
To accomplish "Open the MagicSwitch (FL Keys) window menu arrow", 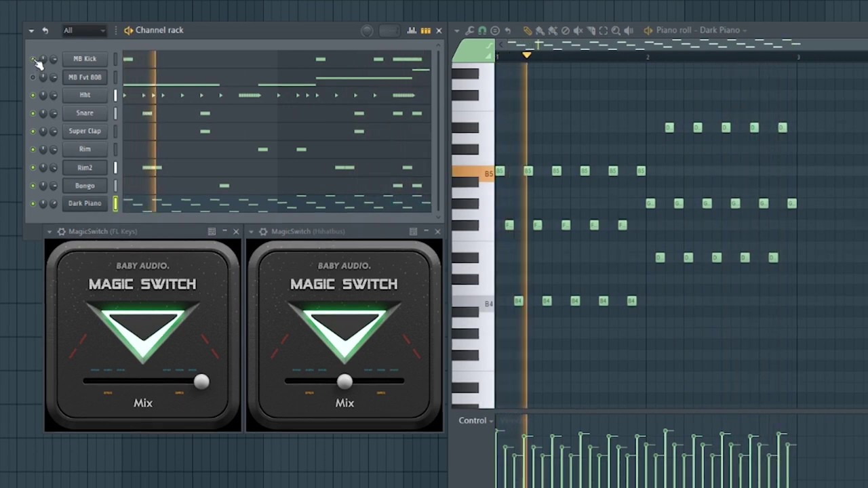I will click(49, 232).
